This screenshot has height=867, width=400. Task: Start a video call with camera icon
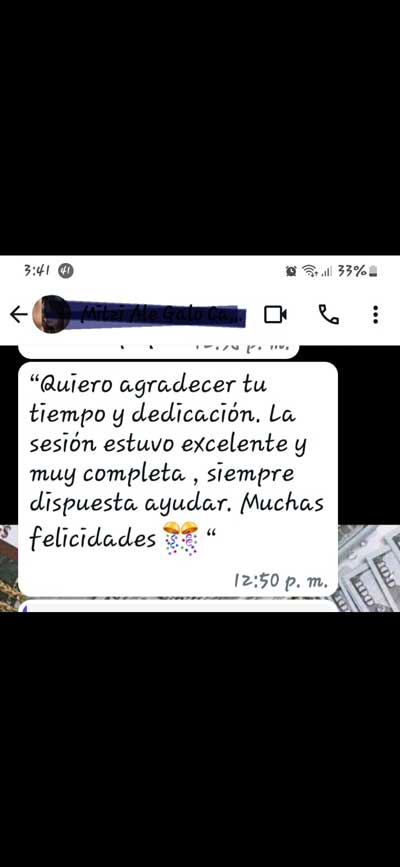pyautogui.click(x=275, y=315)
